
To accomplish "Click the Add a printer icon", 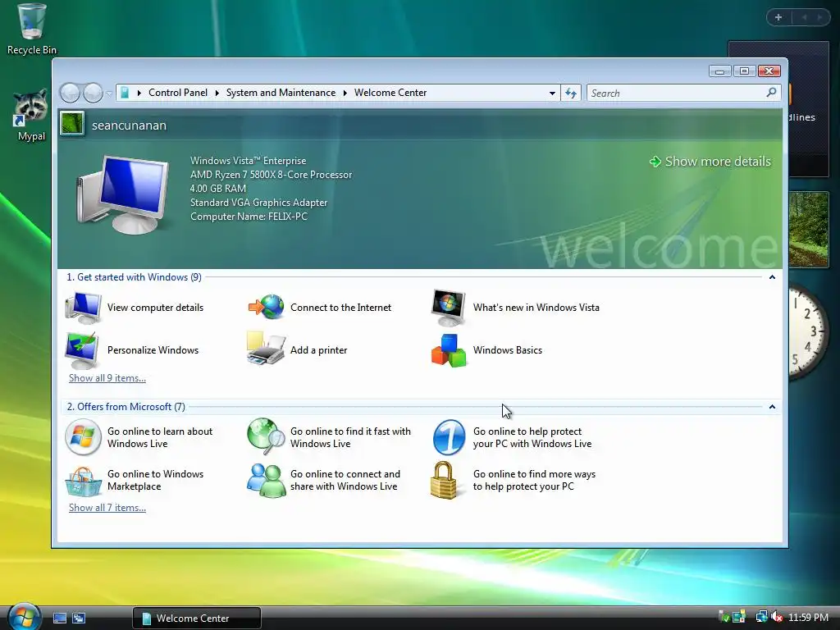I will (x=266, y=349).
